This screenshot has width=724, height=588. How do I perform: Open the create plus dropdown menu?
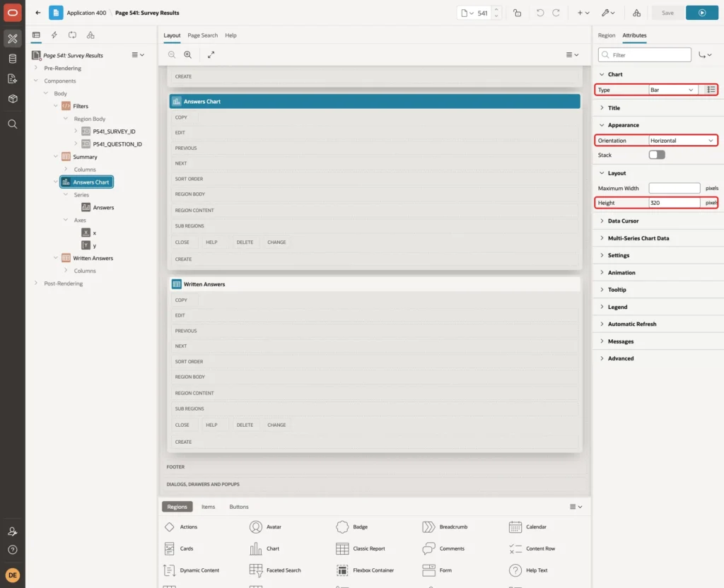[x=583, y=13]
